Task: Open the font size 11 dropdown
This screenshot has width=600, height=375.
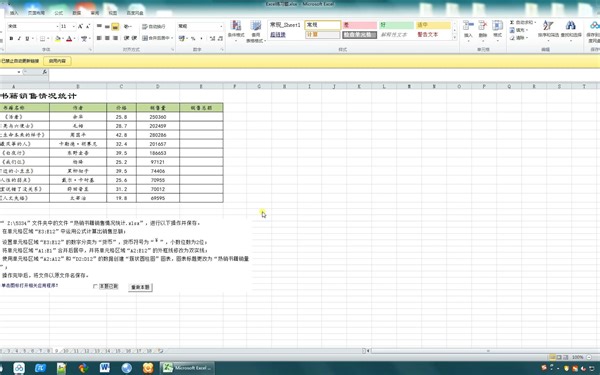Action: click(73, 26)
